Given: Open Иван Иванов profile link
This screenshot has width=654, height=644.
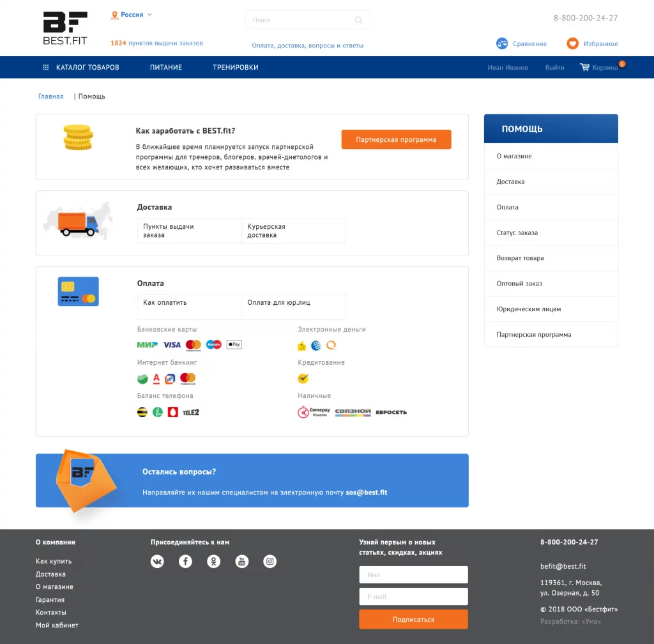Looking at the screenshot, I should [508, 68].
